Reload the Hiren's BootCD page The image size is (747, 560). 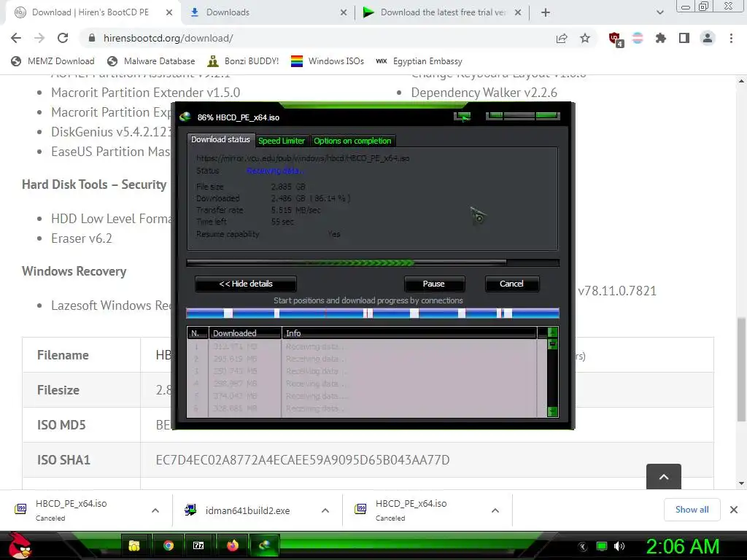tap(63, 38)
